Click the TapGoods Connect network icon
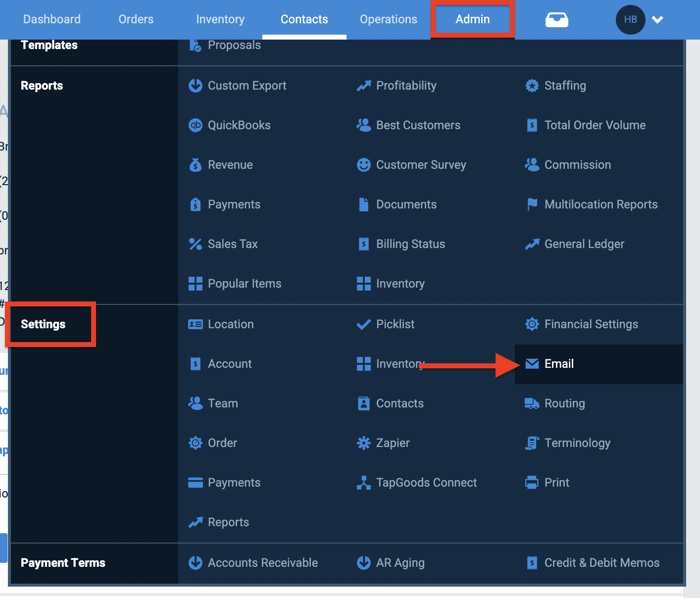700x598 pixels. [364, 483]
